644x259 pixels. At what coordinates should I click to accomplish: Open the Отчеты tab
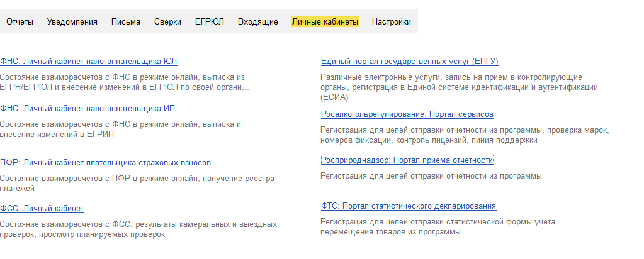(20, 22)
